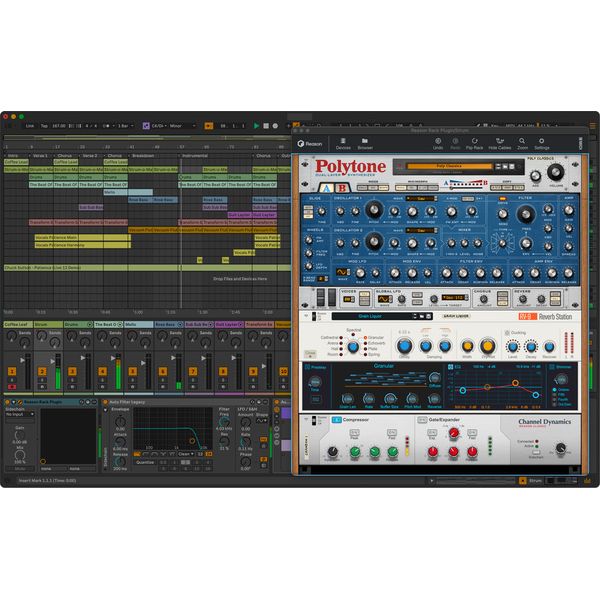Click the 12 dB slope button in Auto Filter
This screenshot has height=600, width=600.
(x=200, y=454)
